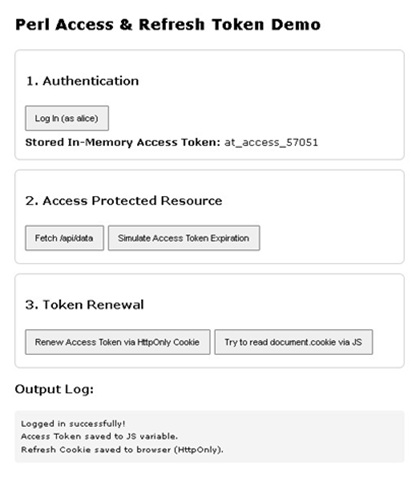Trigger Simulate Access Token Expiration

pyautogui.click(x=184, y=238)
